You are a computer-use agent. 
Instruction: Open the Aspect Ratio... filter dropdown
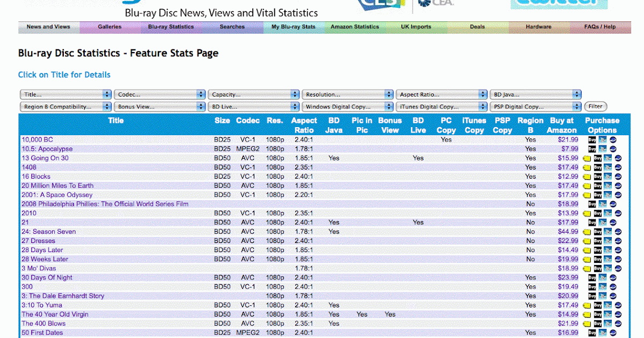click(442, 94)
